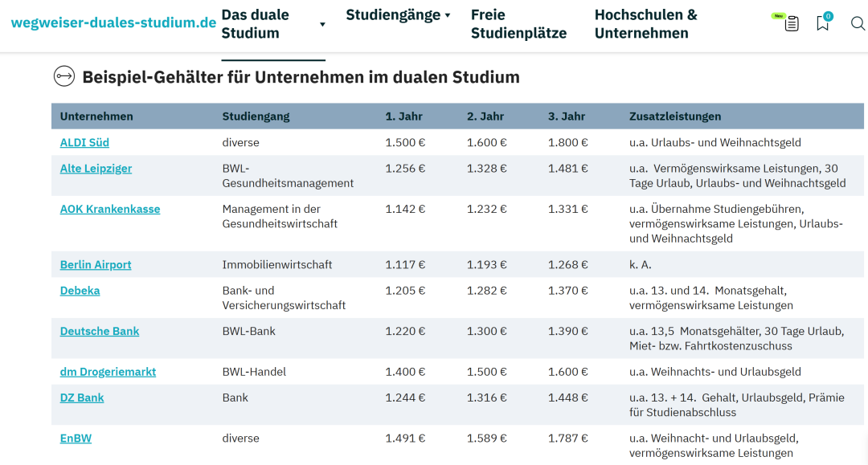Select the dm Drogeriemarkt link
This screenshot has height=465, width=868.
[108, 372]
